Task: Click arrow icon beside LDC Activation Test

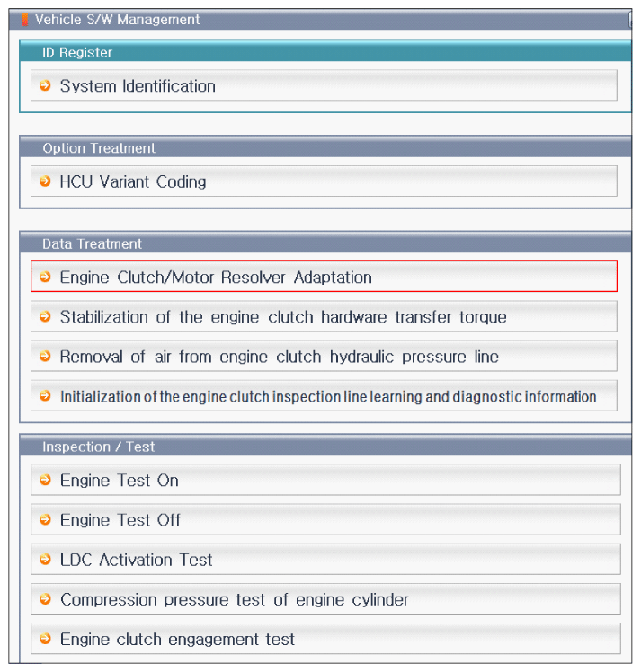Action: (x=45, y=560)
